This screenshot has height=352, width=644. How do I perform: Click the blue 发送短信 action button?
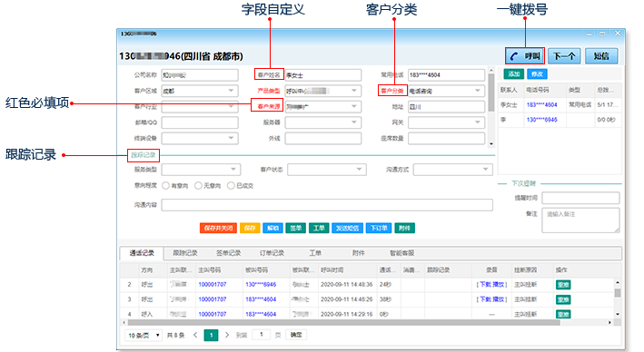click(x=347, y=228)
